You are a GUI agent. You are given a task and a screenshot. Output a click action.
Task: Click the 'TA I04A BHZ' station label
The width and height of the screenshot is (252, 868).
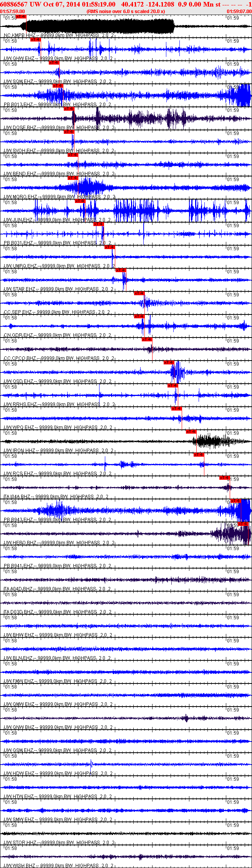[17, 497]
